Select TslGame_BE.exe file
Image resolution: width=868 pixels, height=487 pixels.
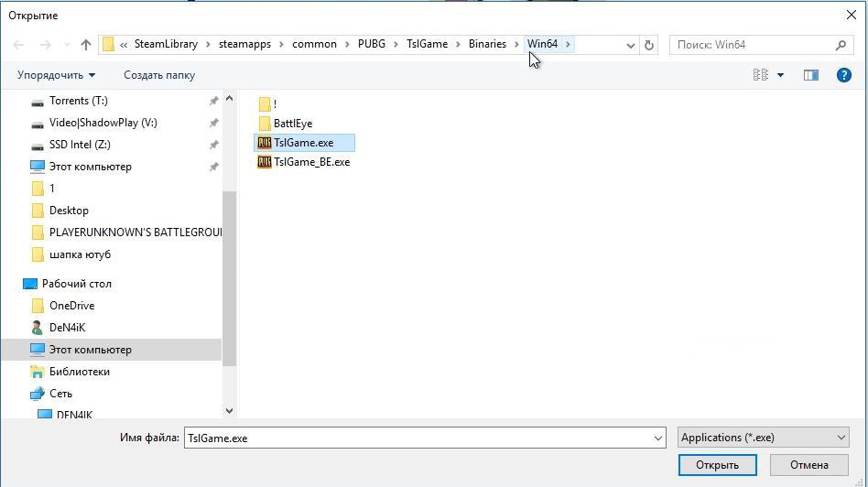pyautogui.click(x=304, y=162)
